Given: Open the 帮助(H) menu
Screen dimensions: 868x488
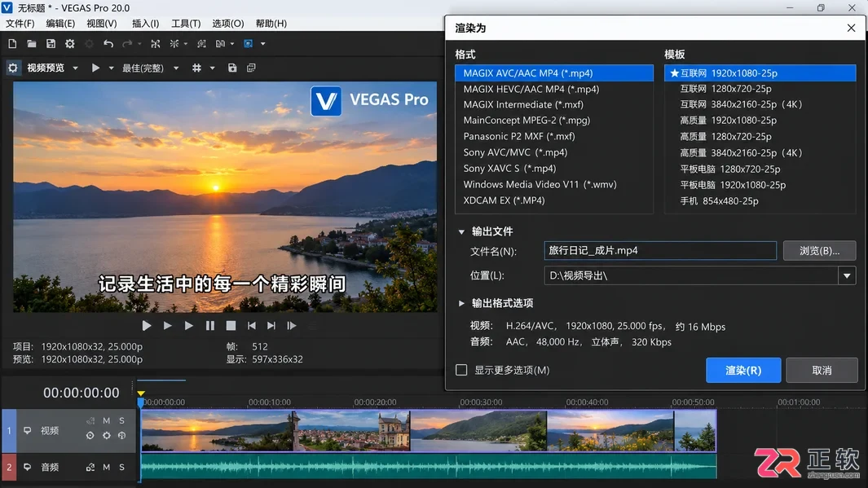Looking at the screenshot, I should click(271, 24).
